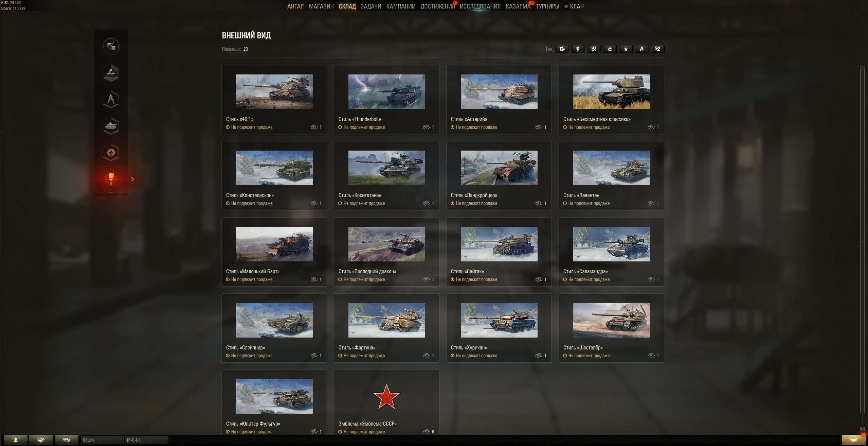The height and width of the screenshot is (446, 868).
Task: Click the vehicle count icon on «40:1» card
Action: point(314,127)
